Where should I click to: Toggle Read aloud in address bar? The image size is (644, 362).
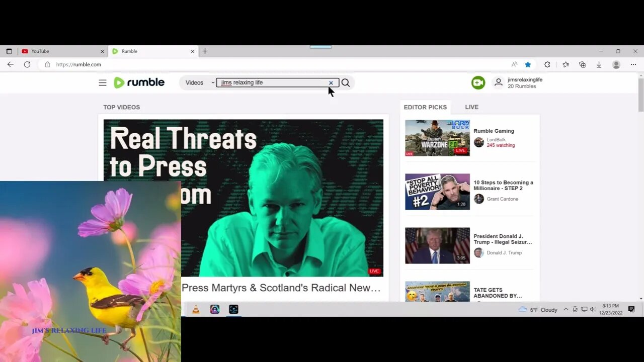514,64
